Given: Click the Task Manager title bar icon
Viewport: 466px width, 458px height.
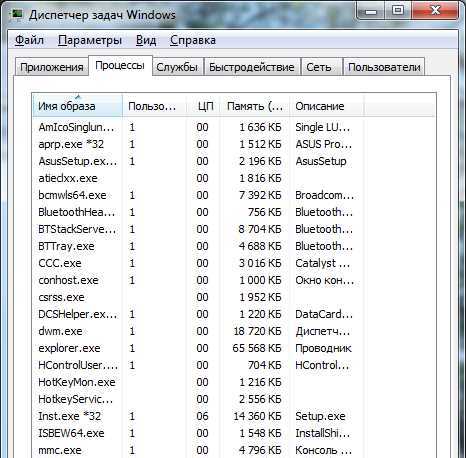Looking at the screenshot, I should (x=16, y=14).
